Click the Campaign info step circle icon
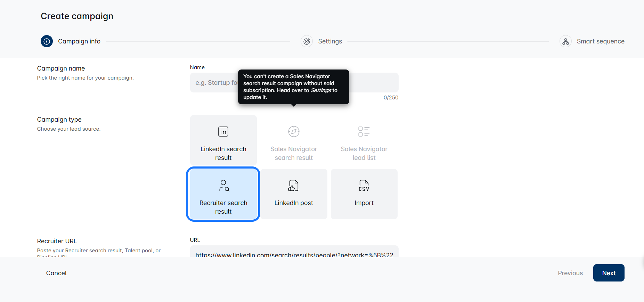Screen dimensions: 644x302 (47, 41)
